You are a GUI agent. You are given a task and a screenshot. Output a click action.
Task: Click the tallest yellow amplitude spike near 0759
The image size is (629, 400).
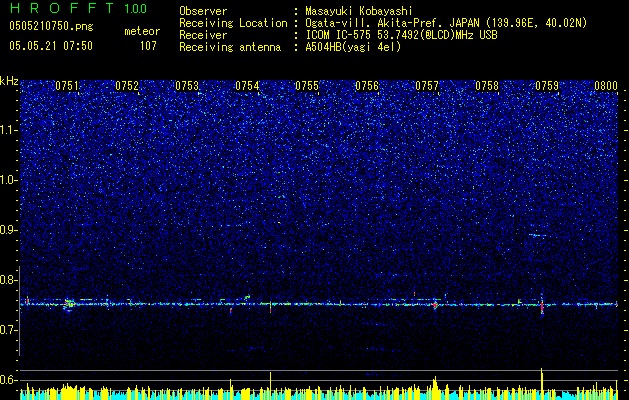click(x=542, y=384)
